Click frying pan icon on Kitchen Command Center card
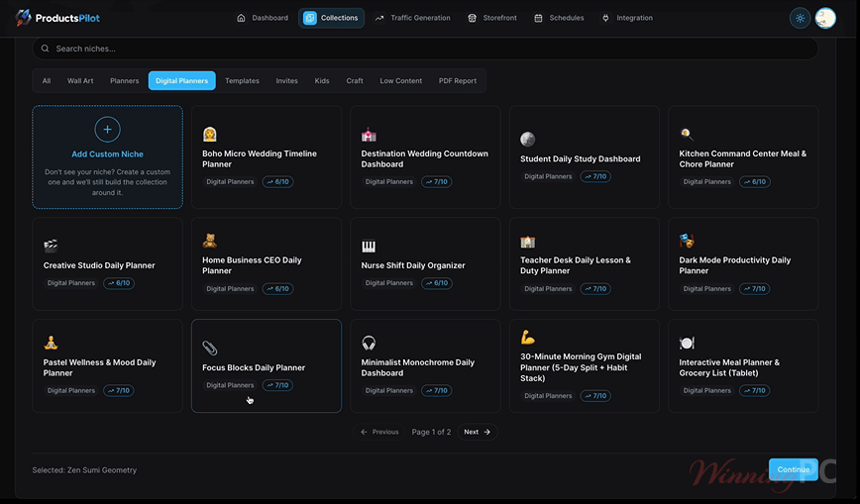Image resolution: width=860 pixels, height=504 pixels. click(x=687, y=134)
